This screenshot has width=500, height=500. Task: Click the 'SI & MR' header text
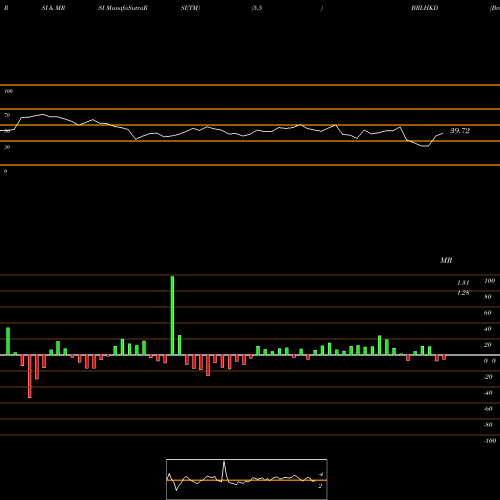[x=53, y=8]
